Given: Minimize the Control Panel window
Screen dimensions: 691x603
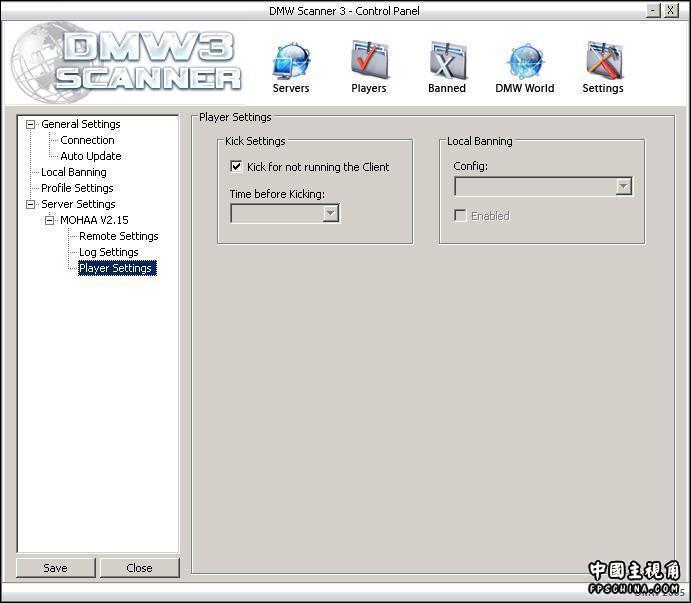Looking at the screenshot, I should 653,11.
